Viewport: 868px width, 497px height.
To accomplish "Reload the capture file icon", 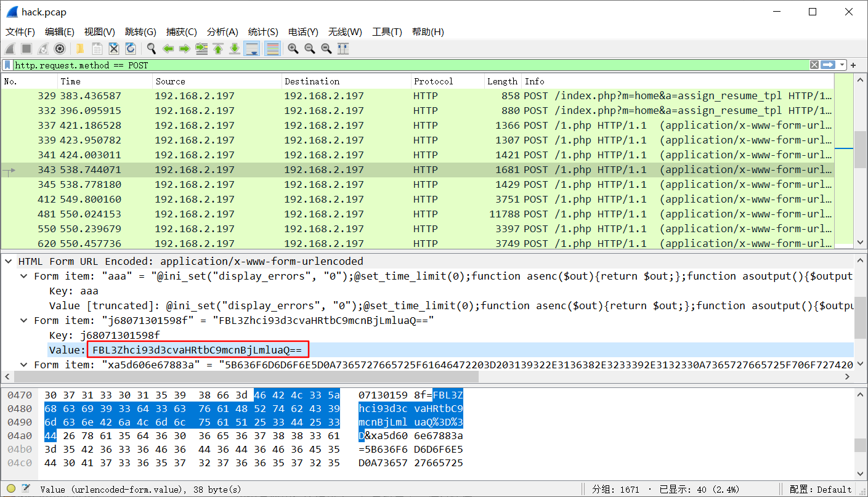I will (x=130, y=49).
